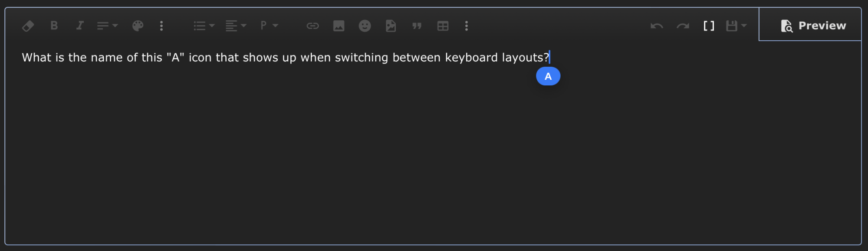This screenshot has height=251, width=868.
Task: Toggle italic formatting
Action: 80,26
